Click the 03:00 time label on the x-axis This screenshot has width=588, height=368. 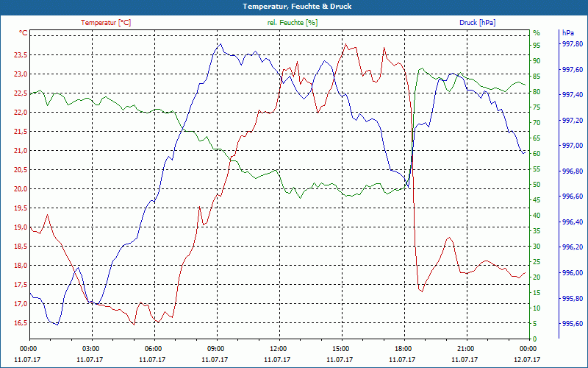[x=90, y=348]
